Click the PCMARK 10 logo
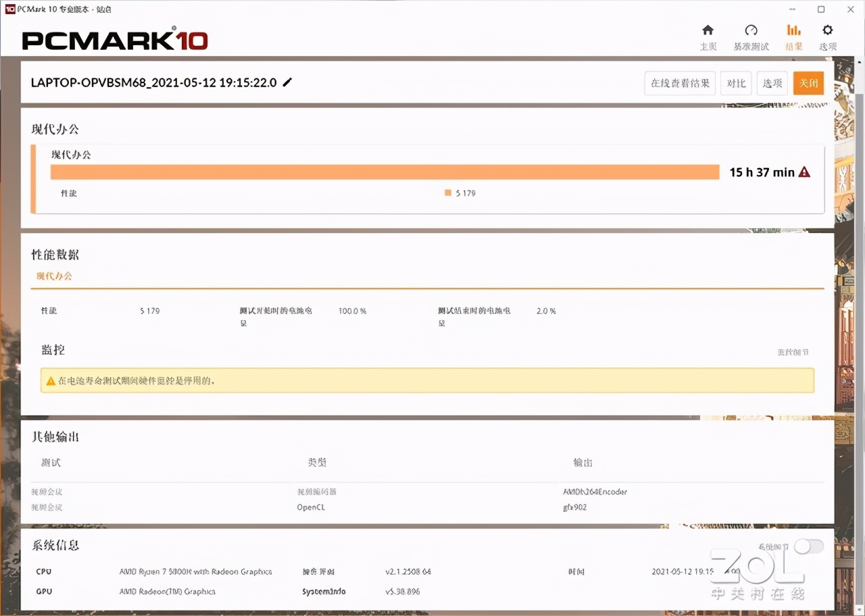The height and width of the screenshot is (616, 865). click(115, 39)
